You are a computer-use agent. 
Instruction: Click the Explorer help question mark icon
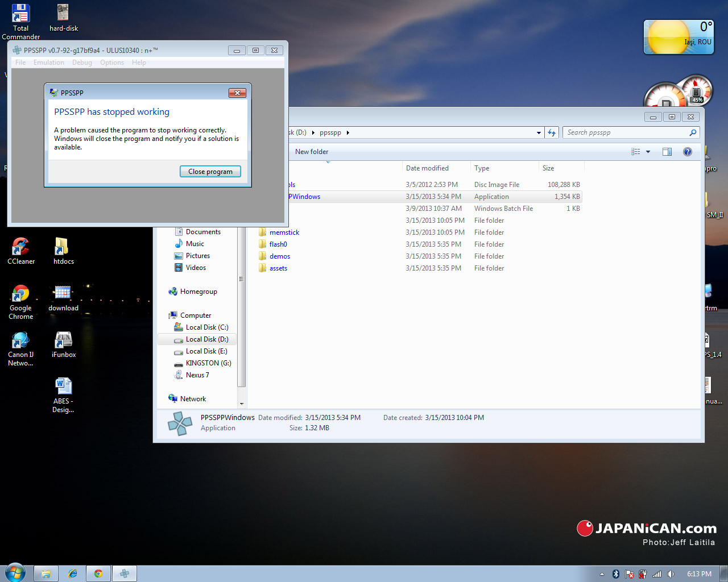click(x=688, y=152)
